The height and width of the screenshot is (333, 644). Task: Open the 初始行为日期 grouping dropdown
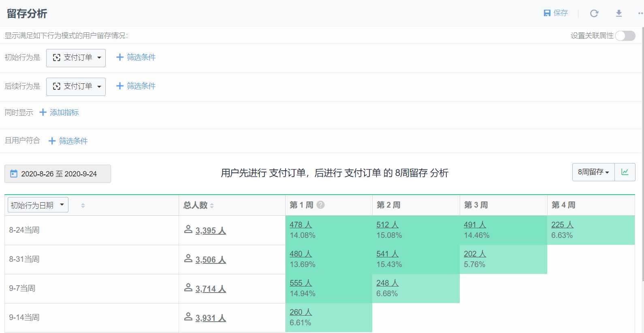[x=38, y=205]
